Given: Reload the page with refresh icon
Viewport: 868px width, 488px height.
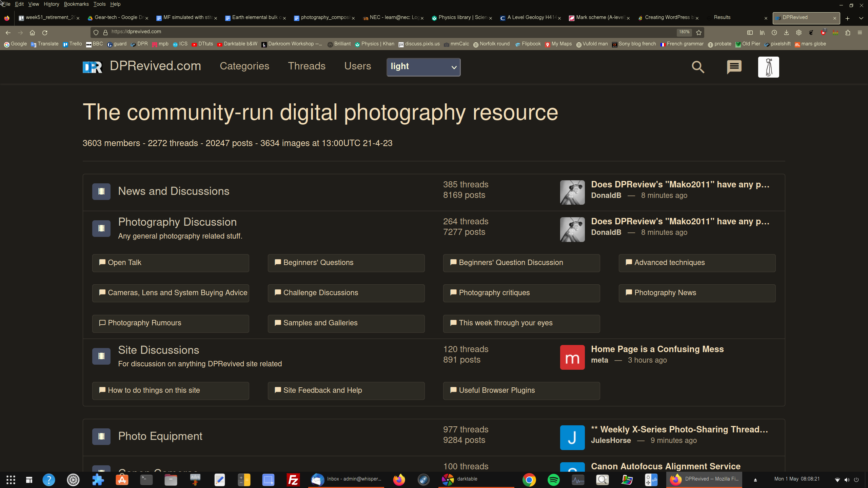Looking at the screenshot, I should pyautogui.click(x=45, y=33).
